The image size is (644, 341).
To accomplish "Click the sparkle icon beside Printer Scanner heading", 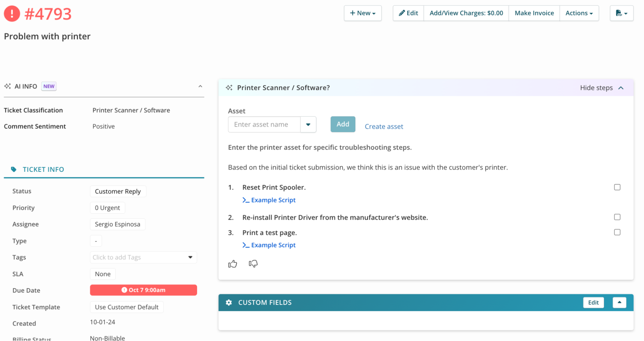I will (229, 88).
